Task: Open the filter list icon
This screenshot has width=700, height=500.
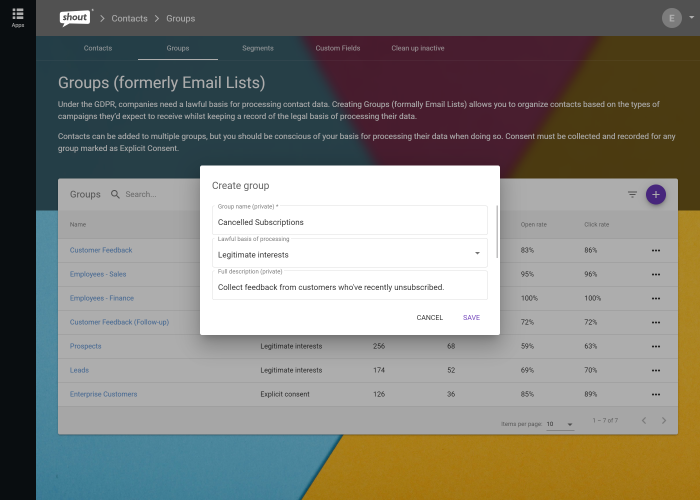Action: point(632,194)
